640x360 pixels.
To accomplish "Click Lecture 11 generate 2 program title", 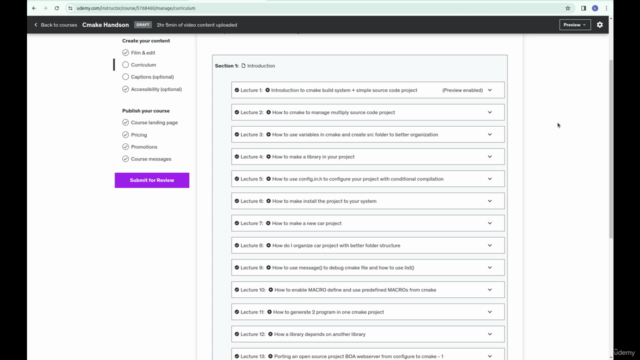I will tap(329, 312).
